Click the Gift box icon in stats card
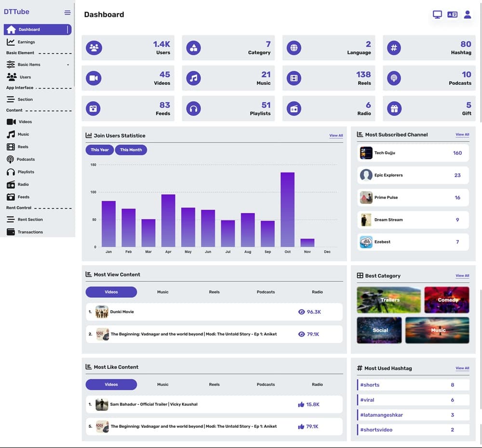 [x=394, y=109]
